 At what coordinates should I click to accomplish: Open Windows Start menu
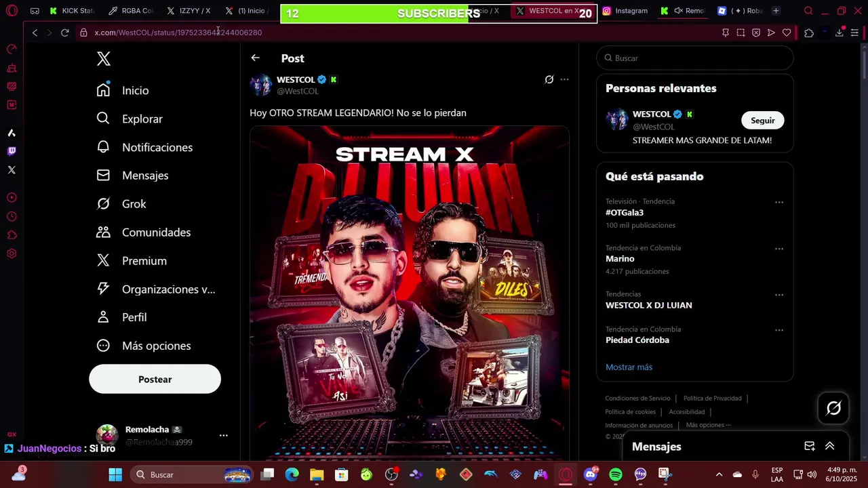coord(115,474)
